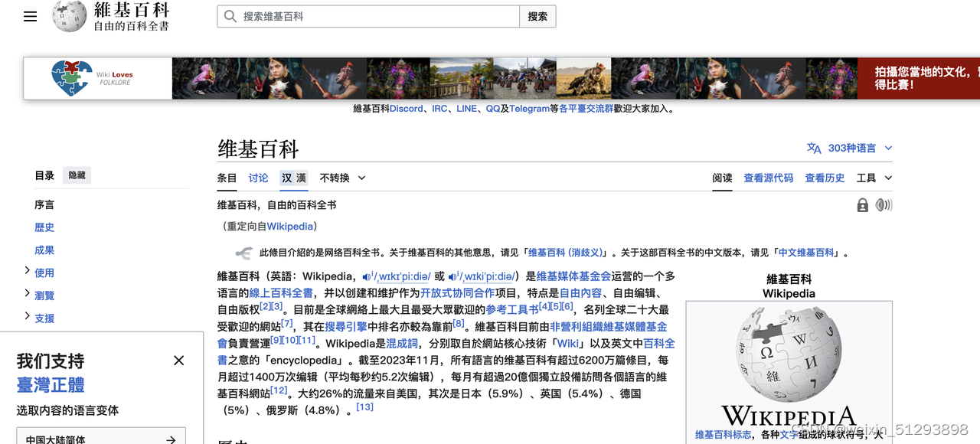Click the Discord link in notice
Screen dimensions: 980x444
[406, 109]
